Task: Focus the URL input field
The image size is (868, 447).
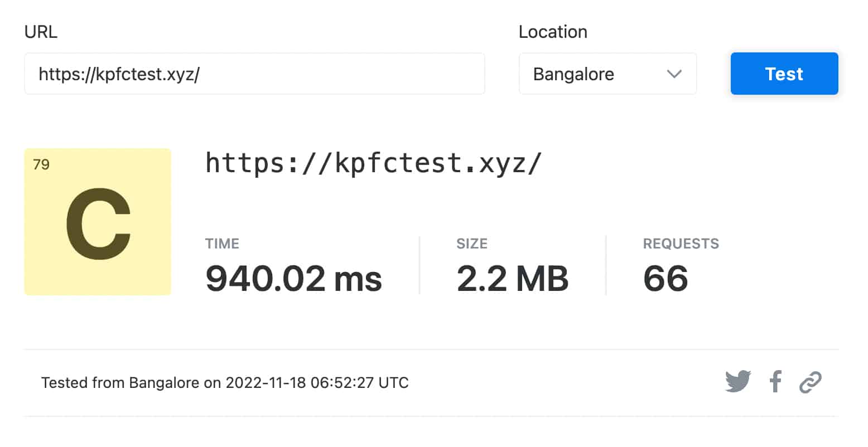Action: point(254,74)
